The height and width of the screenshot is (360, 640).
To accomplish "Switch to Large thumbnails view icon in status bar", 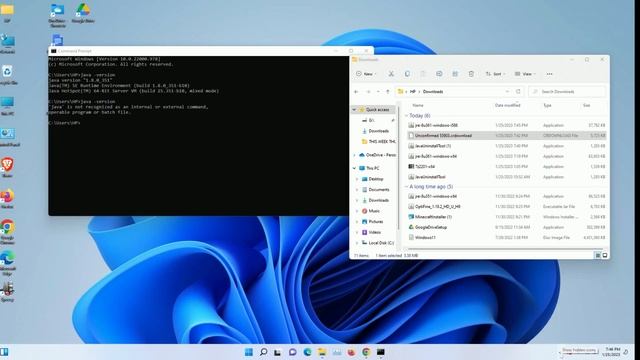I will tap(605, 256).
